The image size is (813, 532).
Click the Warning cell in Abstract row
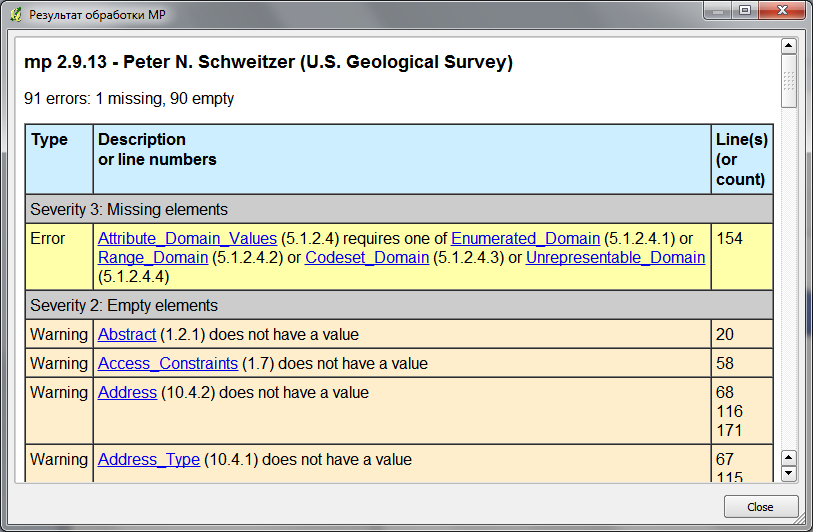pos(59,334)
